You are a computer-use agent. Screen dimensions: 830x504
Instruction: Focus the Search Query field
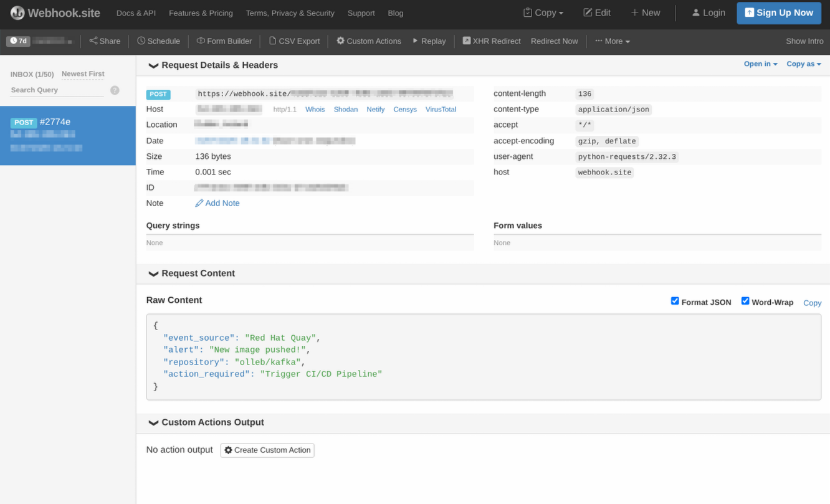(57, 90)
